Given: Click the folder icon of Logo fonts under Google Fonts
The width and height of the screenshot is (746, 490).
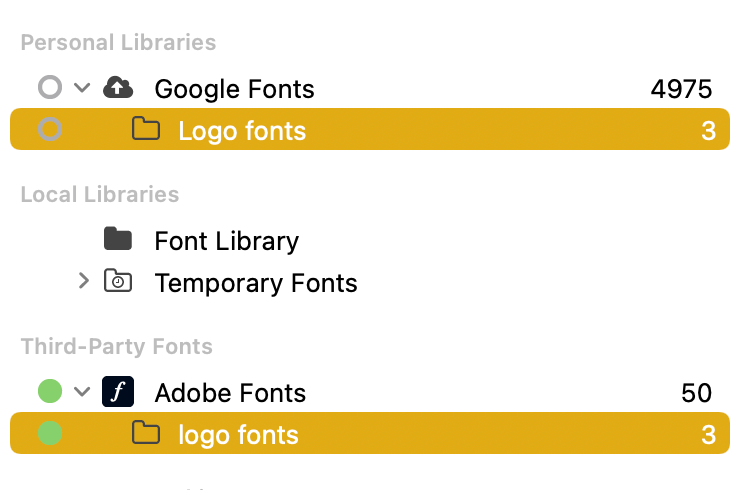Looking at the screenshot, I should [x=146, y=128].
